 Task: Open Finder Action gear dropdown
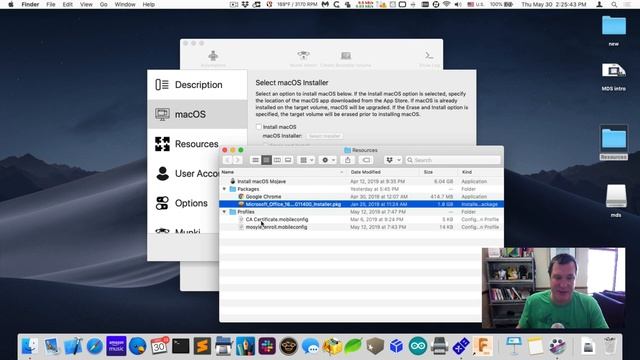[328, 160]
